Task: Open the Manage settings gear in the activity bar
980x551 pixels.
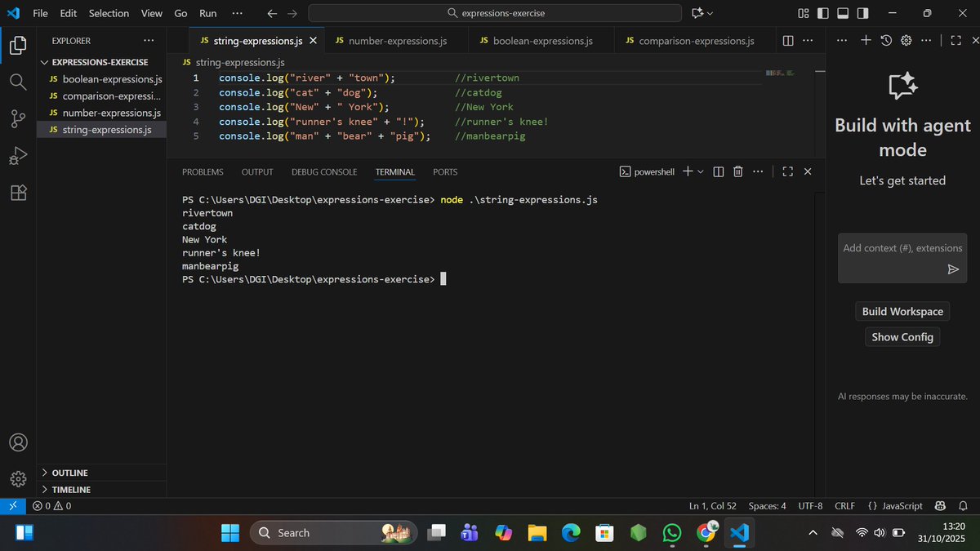Action: click(x=18, y=479)
